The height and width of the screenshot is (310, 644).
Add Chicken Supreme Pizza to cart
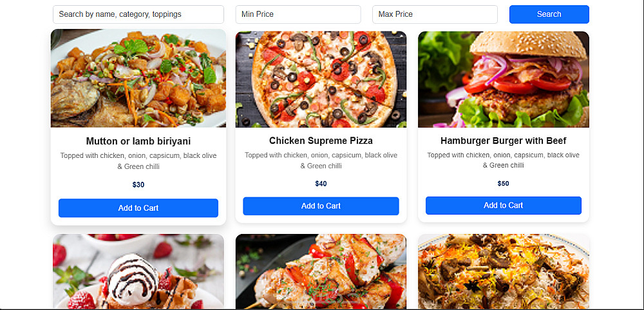click(x=321, y=206)
